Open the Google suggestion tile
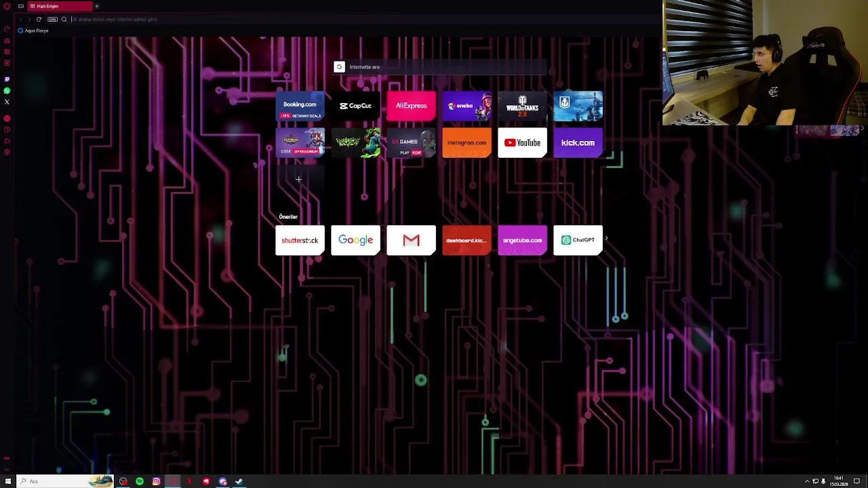 (x=355, y=240)
